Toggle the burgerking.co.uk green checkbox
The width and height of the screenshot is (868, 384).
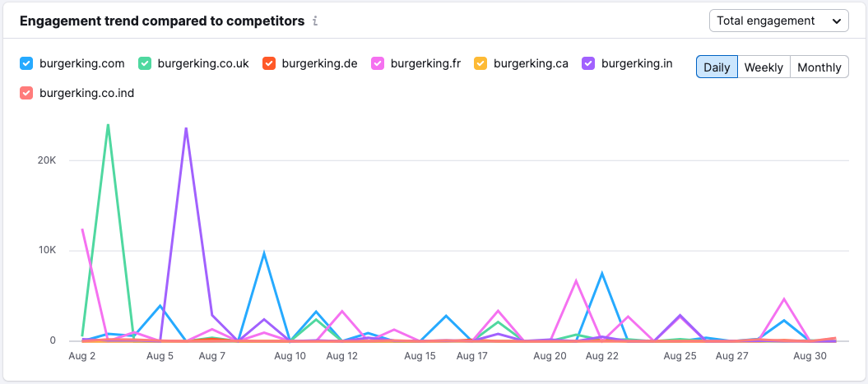pos(145,63)
